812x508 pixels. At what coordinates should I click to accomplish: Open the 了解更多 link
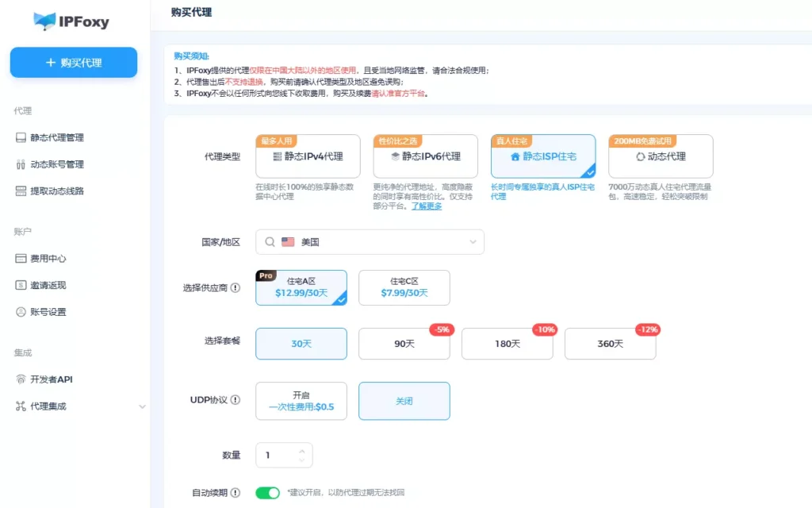point(427,206)
